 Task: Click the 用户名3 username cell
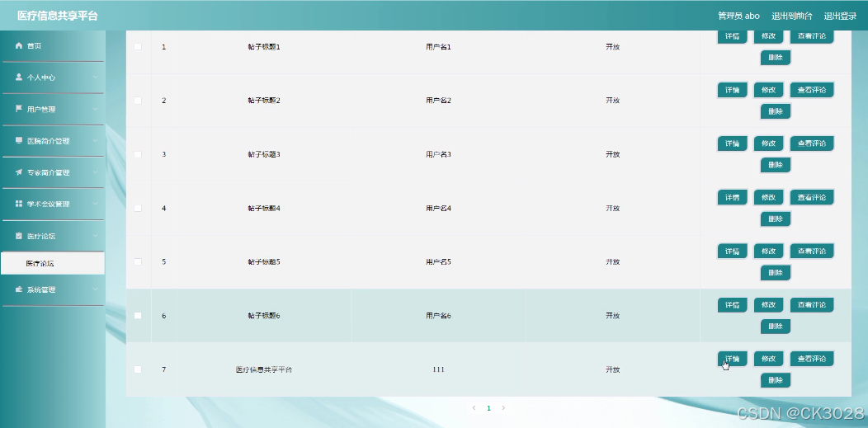(438, 154)
